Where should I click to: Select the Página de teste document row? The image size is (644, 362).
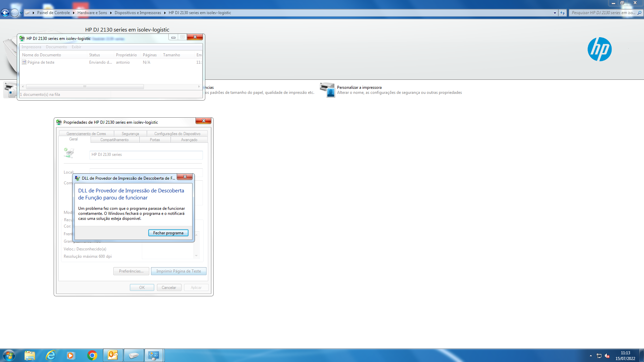(111, 62)
